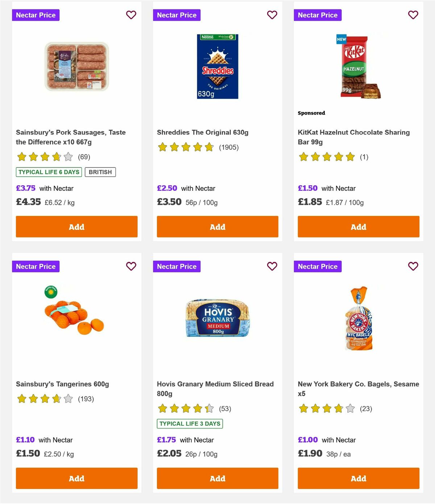The width and height of the screenshot is (435, 504).
Task: Click the Bagels star rating
Action: click(x=326, y=408)
